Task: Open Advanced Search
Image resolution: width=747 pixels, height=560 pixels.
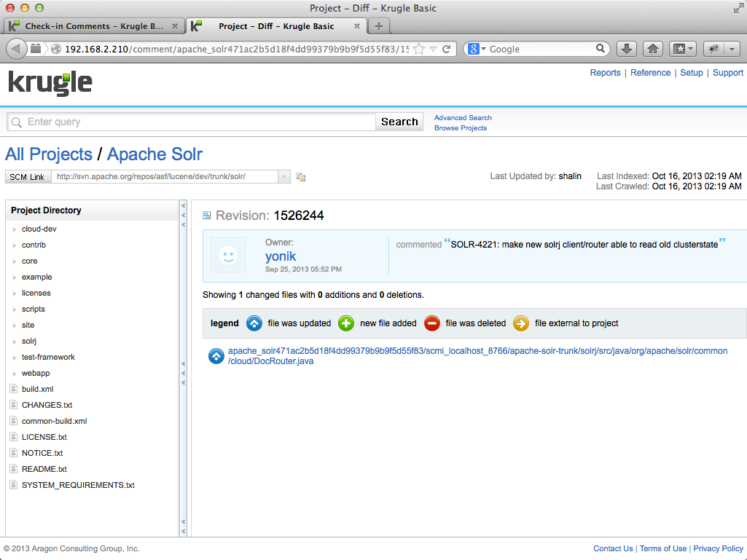Action: (x=463, y=118)
